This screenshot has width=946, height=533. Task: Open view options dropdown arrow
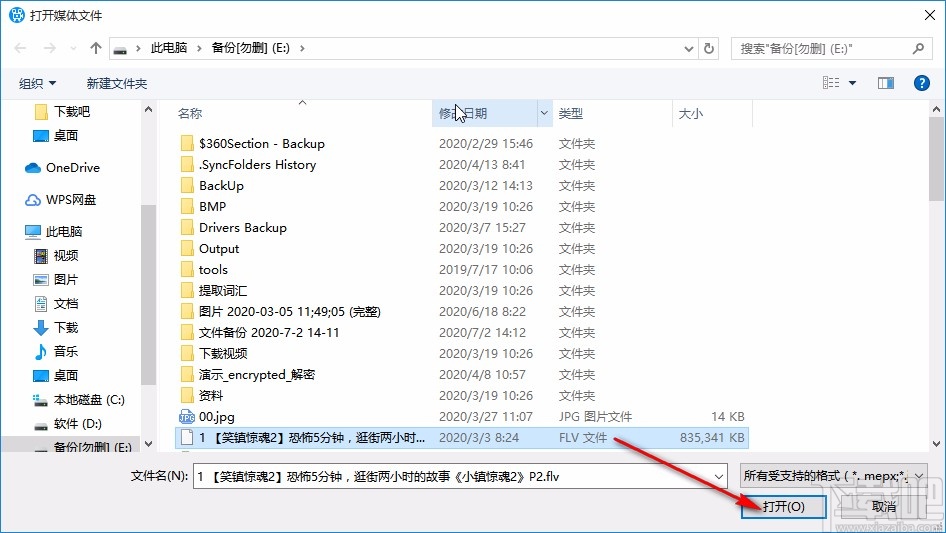pyautogui.click(x=852, y=83)
